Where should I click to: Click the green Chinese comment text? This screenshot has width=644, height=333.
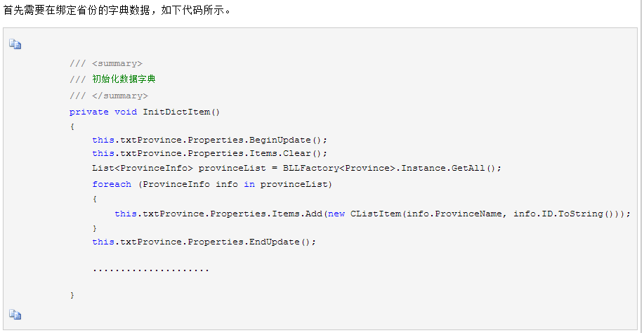click(124, 79)
